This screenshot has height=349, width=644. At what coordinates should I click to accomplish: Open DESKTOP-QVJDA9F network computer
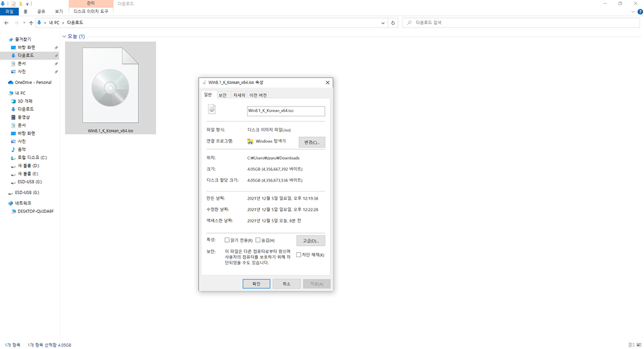35,211
